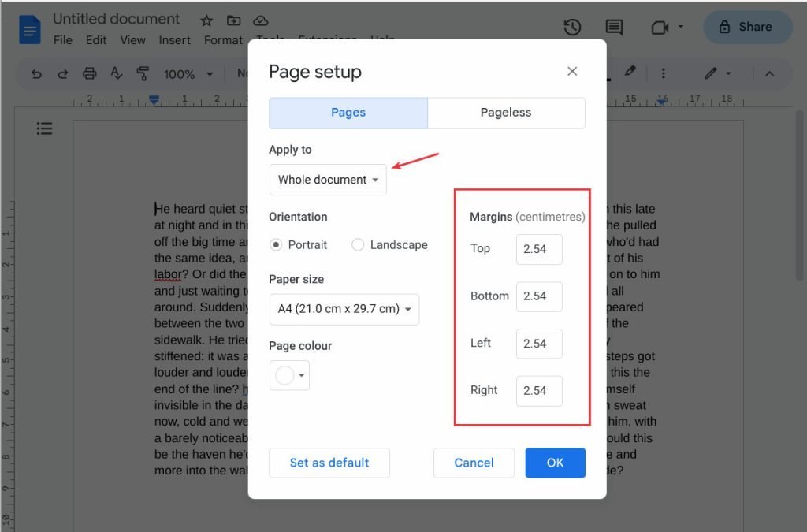
Task: Open the File menu
Action: coord(63,39)
